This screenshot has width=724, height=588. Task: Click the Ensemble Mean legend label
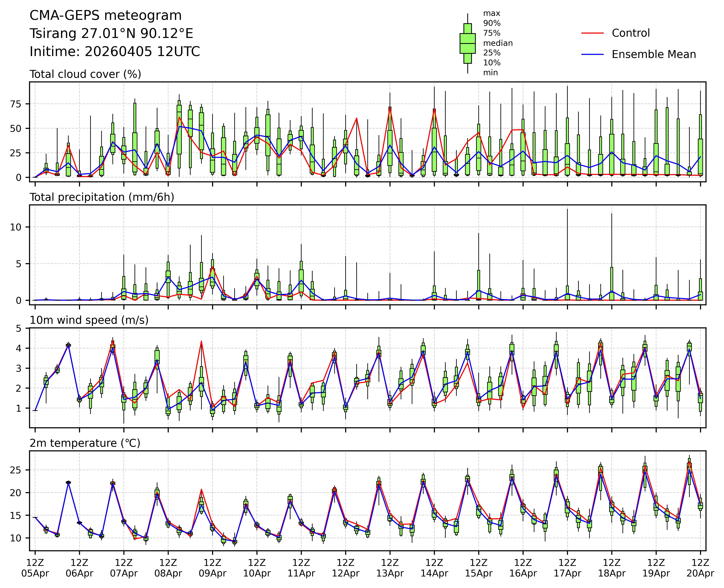coord(654,54)
